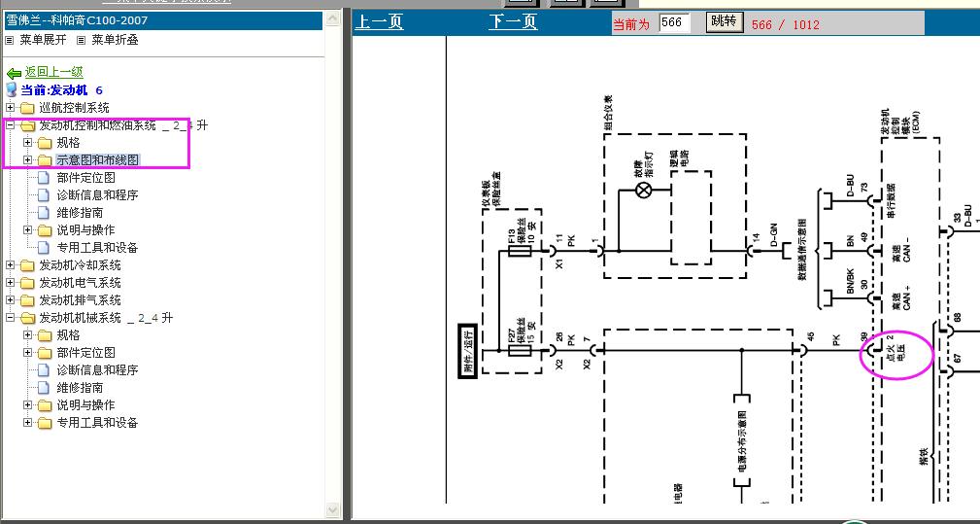The height and width of the screenshot is (524, 980).
Task: Click the small icon before 菜单展开
Action: pyautogui.click(x=9, y=40)
